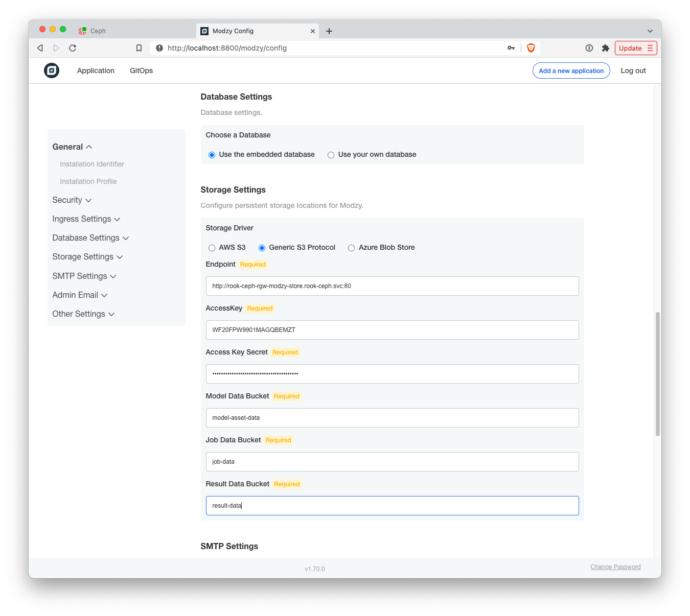Click the circled info extension icon
The height and width of the screenshot is (616, 690).
(x=589, y=48)
